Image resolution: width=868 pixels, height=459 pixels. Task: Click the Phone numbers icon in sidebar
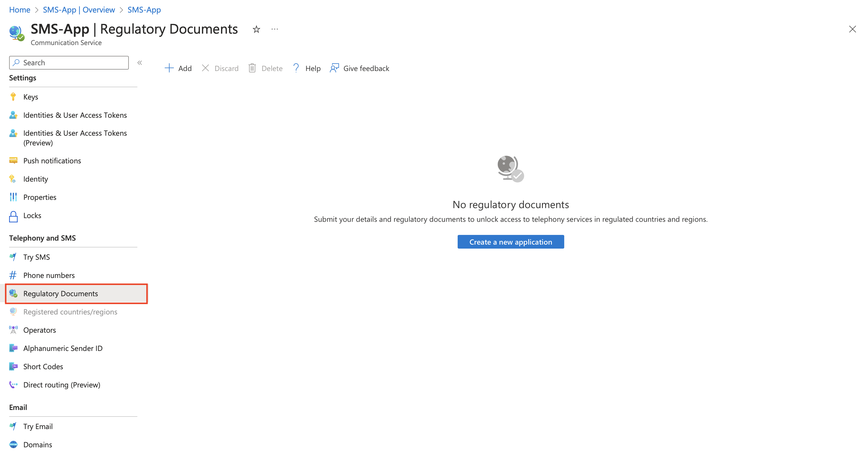13,275
